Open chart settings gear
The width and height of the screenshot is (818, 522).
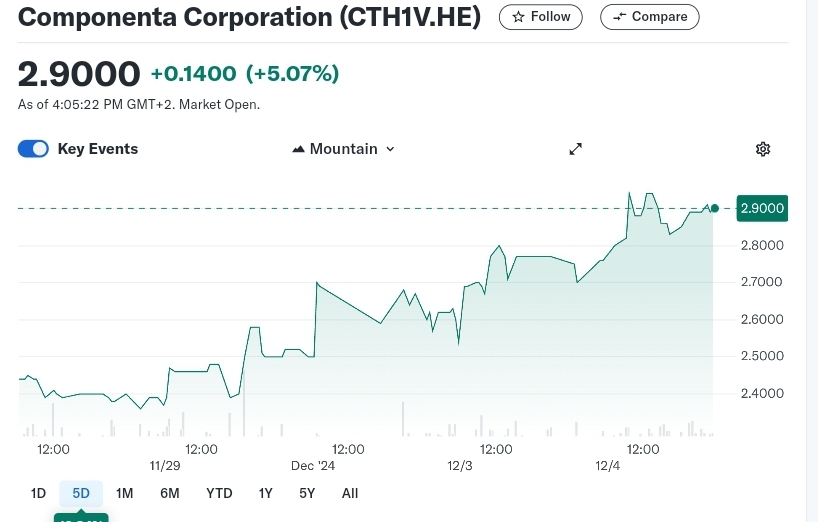pyautogui.click(x=763, y=149)
